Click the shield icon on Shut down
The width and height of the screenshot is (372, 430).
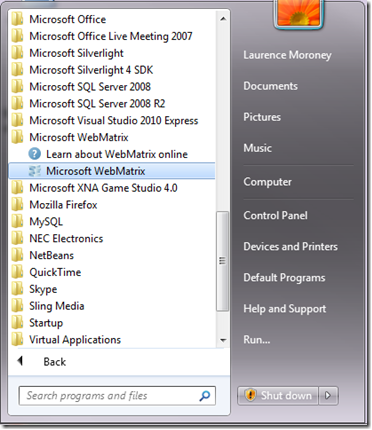pyautogui.click(x=250, y=395)
